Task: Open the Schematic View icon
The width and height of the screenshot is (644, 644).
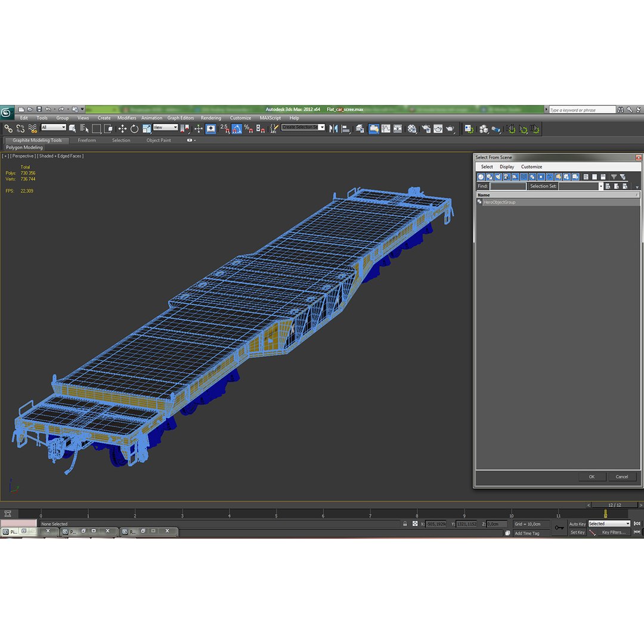Action: click(x=398, y=129)
